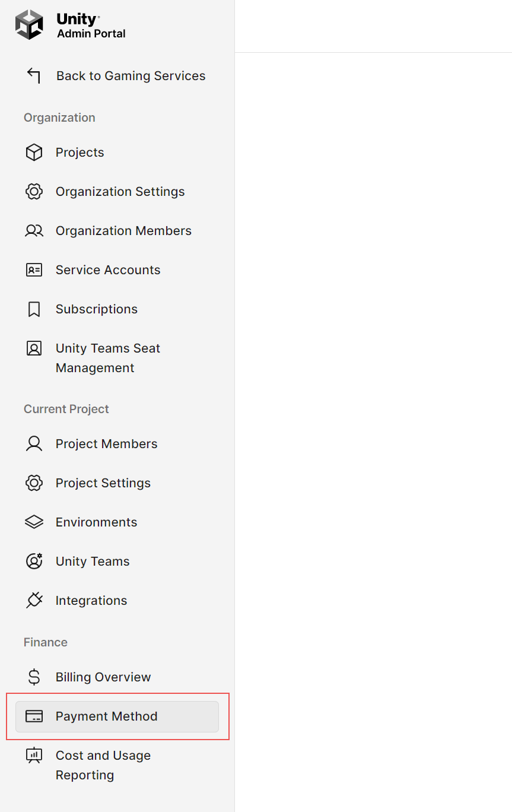
Task: Click the Payment Method credit card icon
Action: click(34, 716)
